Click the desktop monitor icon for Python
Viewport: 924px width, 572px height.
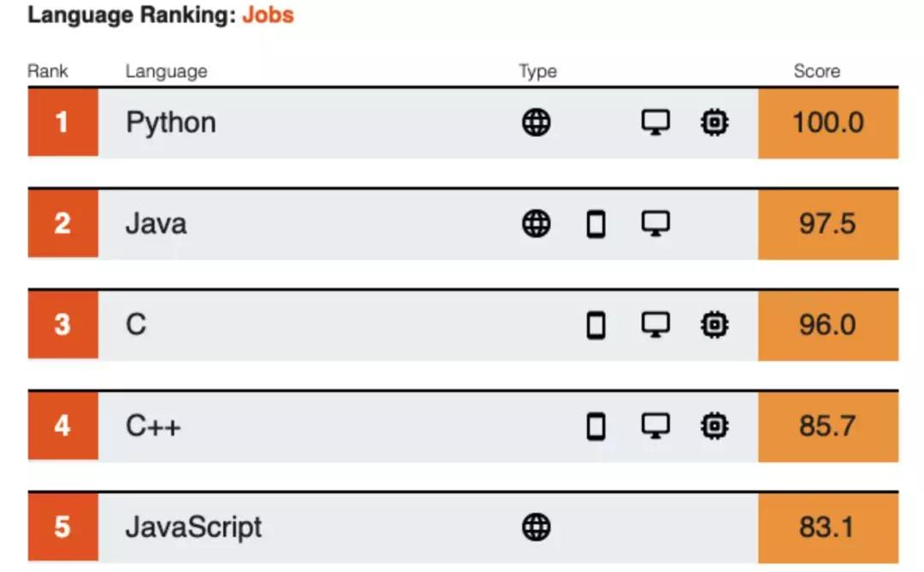tap(655, 123)
